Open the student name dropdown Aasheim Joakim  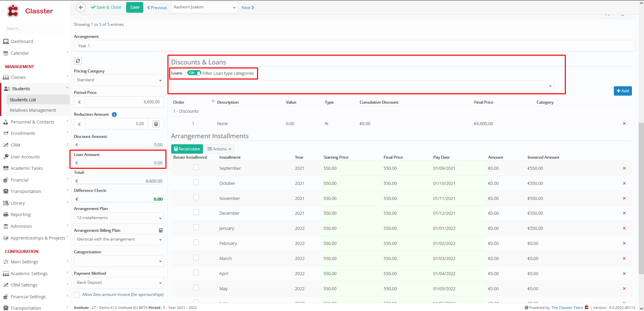204,7
